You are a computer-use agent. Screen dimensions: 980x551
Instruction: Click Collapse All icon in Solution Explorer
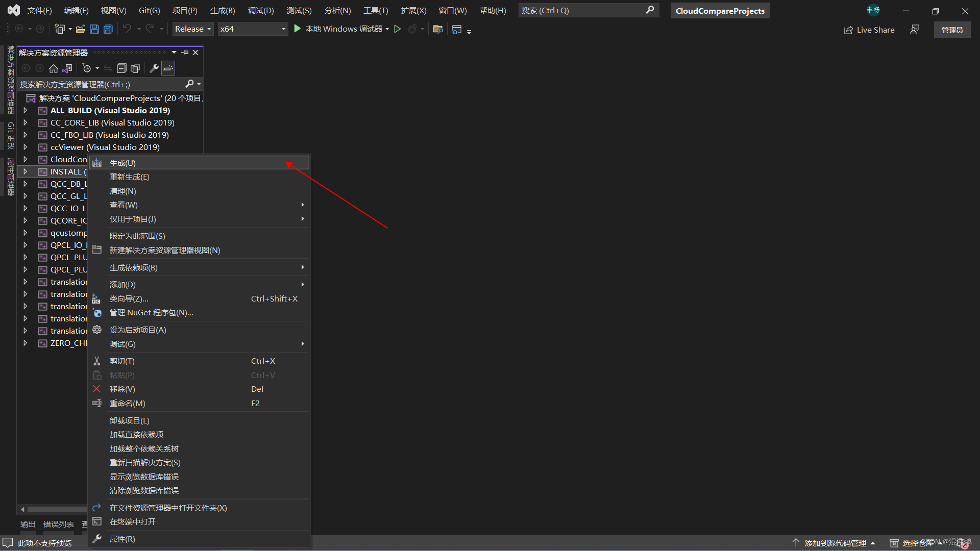(x=121, y=68)
